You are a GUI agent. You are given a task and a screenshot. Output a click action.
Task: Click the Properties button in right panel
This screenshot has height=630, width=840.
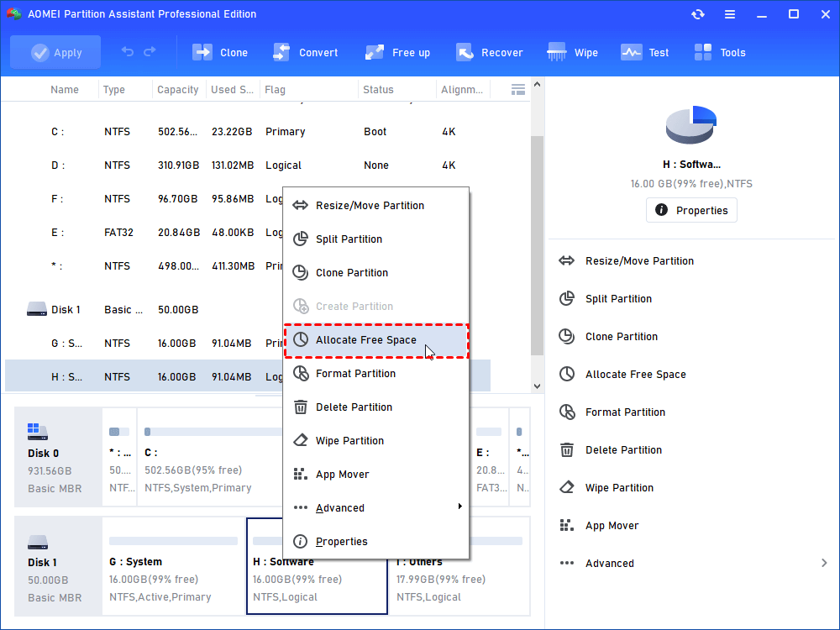click(x=691, y=210)
